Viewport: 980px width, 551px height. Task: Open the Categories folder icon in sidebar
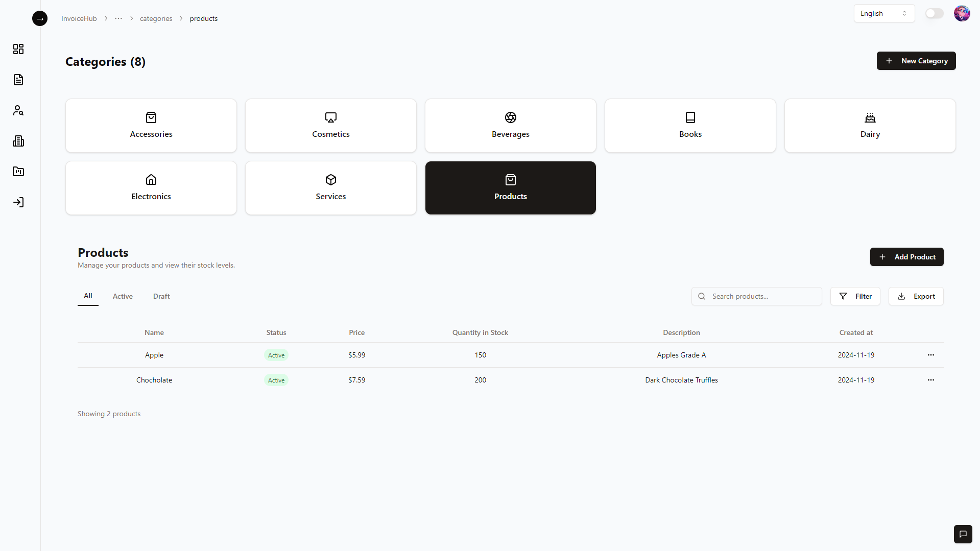coord(18,172)
